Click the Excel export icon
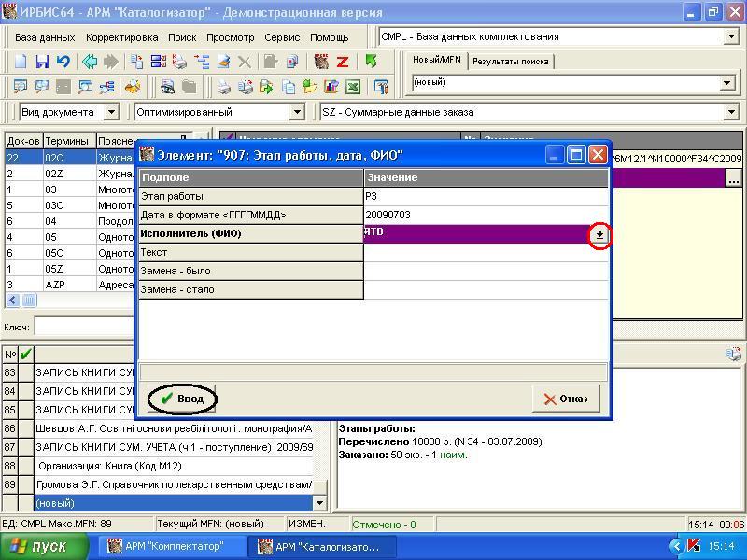 353,87
